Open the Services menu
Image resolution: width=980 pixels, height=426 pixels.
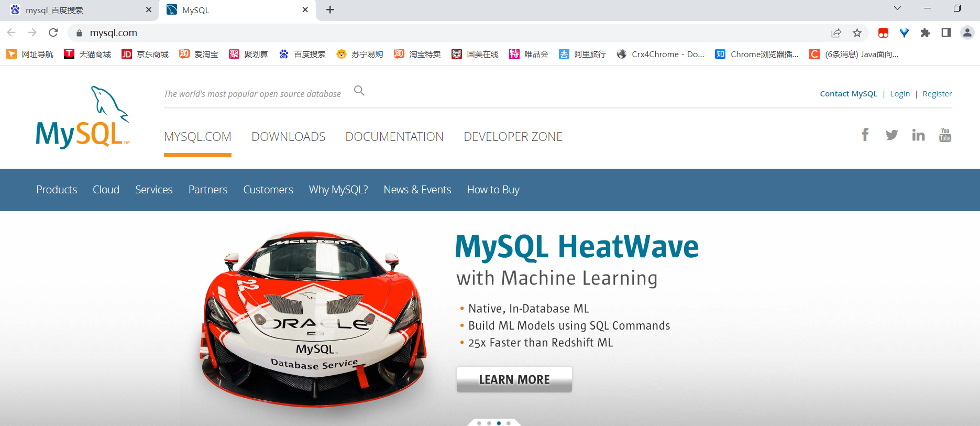click(154, 190)
